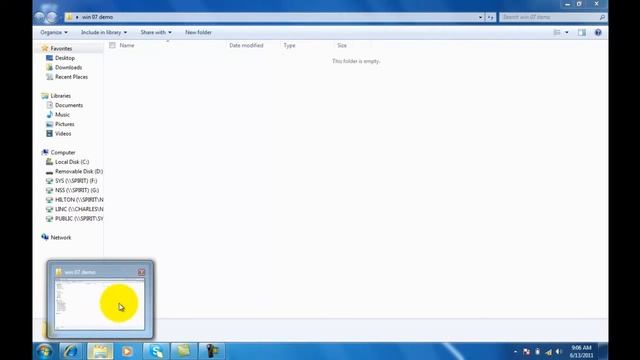Open the PUBLIC (\\SPIRIT) network drive
Viewport: 640px width, 360px height.
(x=79, y=219)
